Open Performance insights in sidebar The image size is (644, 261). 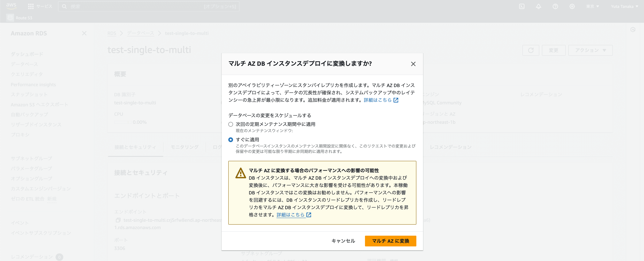[33, 85]
